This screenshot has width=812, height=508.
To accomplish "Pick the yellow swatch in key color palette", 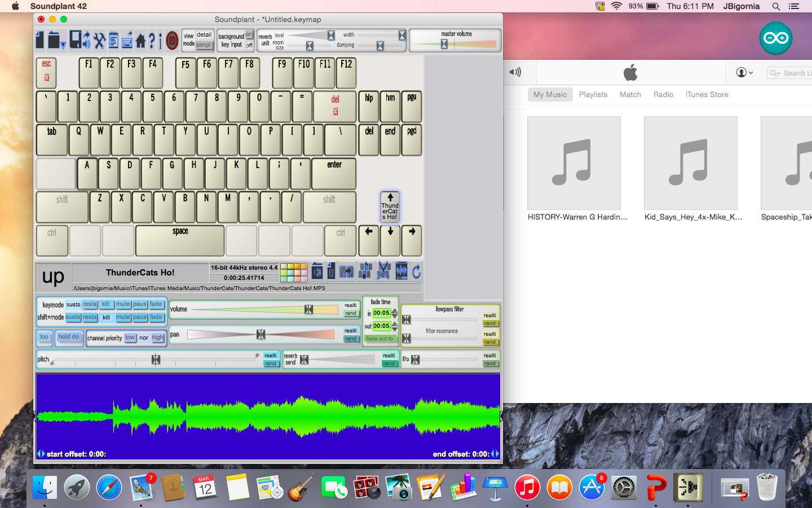I will point(290,266).
